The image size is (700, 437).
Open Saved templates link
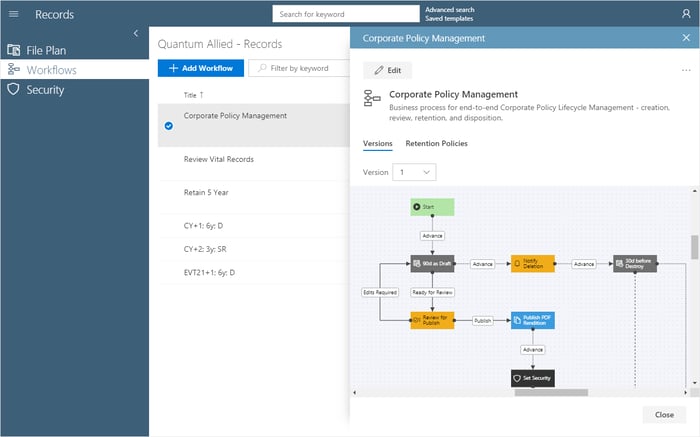(449, 18)
